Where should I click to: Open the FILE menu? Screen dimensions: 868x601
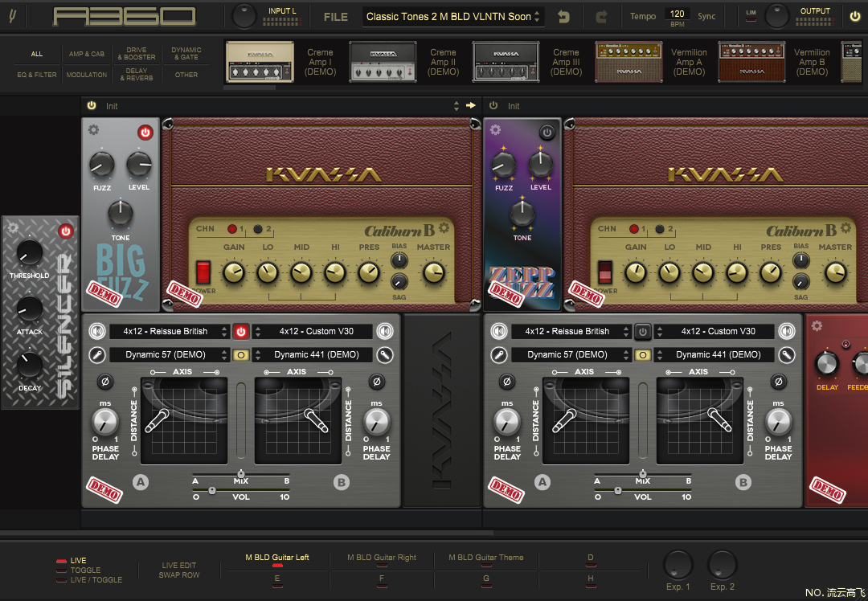(335, 17)
